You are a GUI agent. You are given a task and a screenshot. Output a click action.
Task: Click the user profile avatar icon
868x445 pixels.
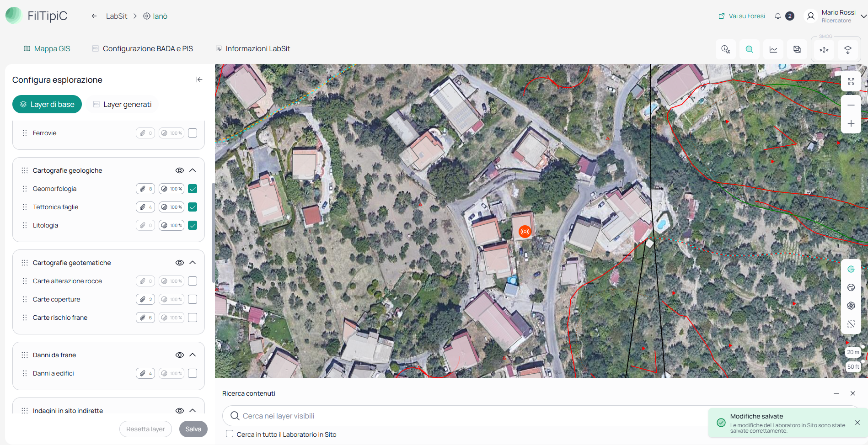pyautogui.click(x=811, y=16)
